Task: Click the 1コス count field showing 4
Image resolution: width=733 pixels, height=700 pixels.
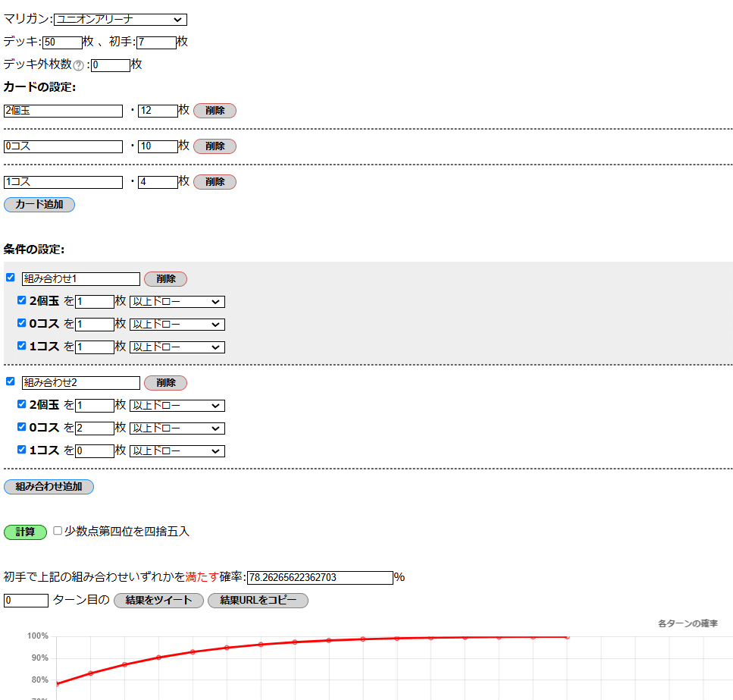Action: click(158, 182)
